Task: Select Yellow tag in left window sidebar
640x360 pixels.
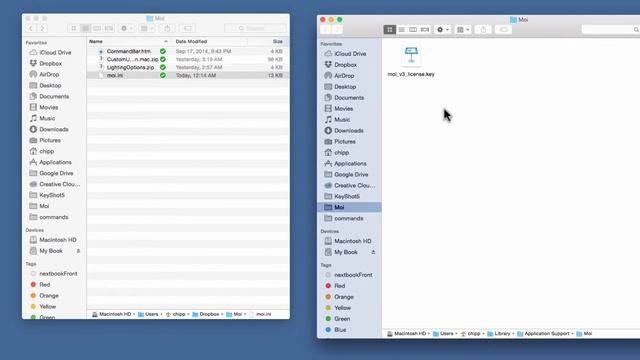Action: (x=47, y=307)
